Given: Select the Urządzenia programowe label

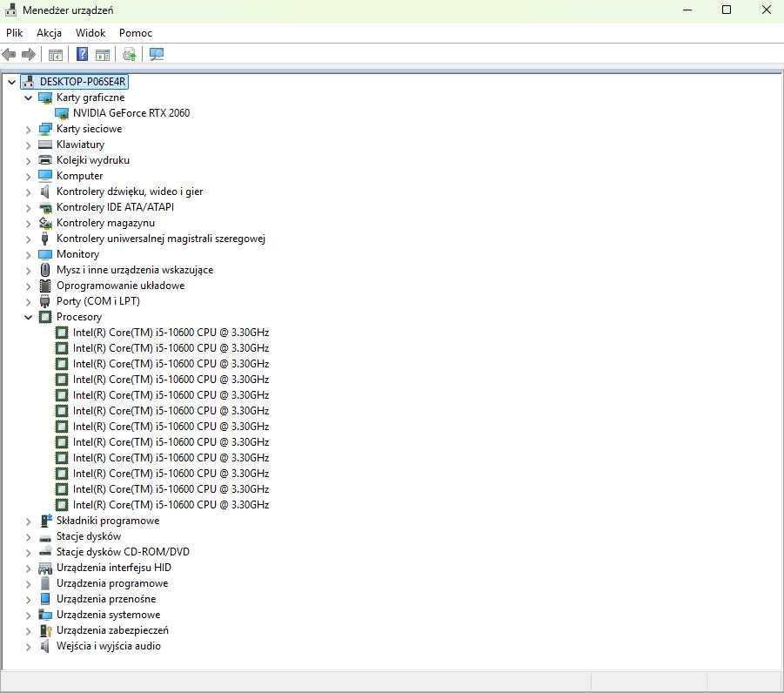Looking at the screenshot, I should [112, 583].
